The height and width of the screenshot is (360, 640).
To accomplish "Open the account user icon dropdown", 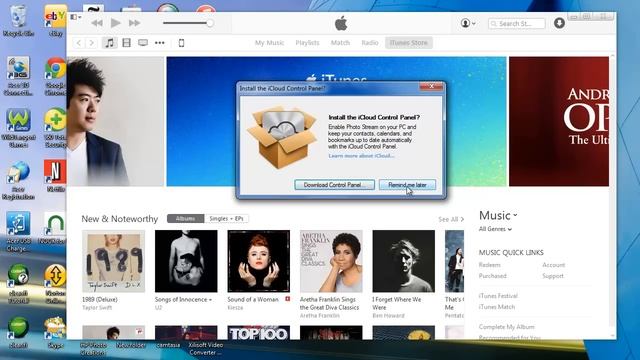I will [x=468, y=23].
